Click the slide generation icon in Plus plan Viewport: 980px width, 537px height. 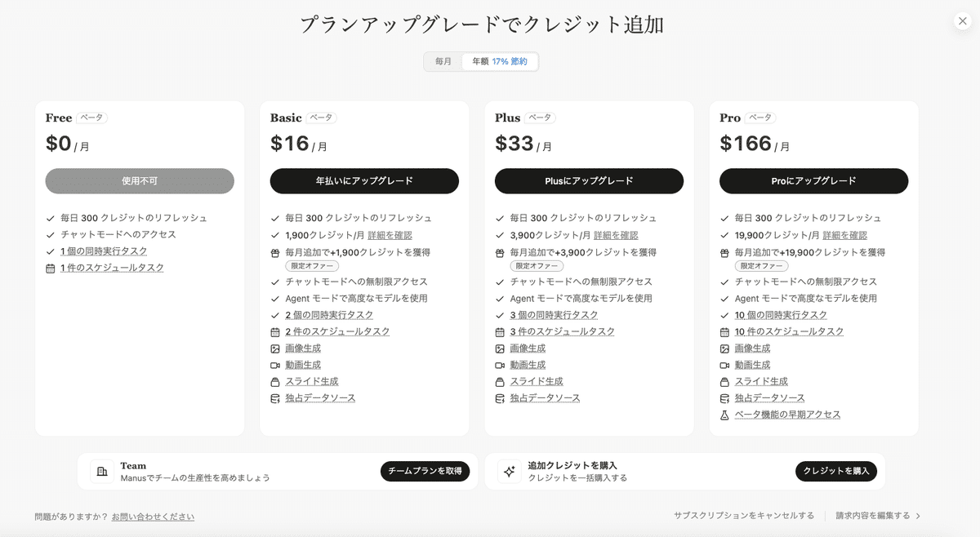(x=500, y=382)
